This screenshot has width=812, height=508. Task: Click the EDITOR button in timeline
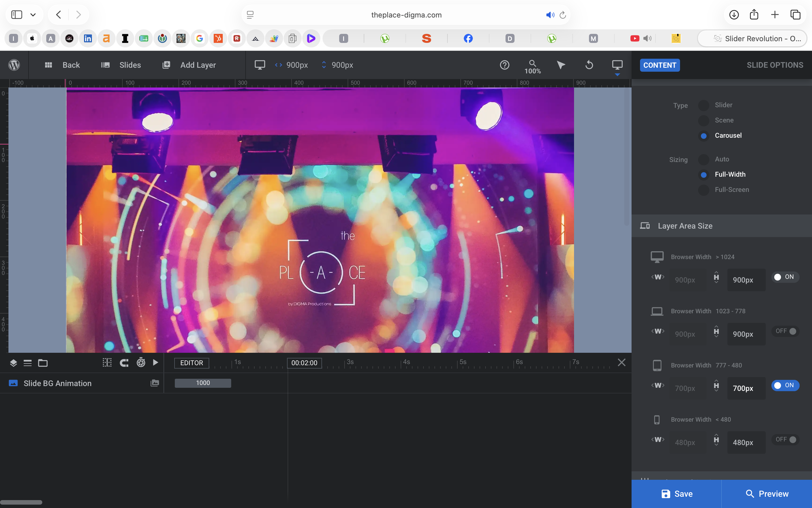192,363
